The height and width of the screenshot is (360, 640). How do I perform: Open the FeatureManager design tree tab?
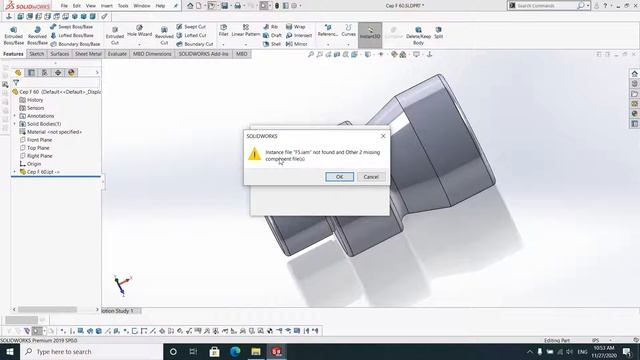(18, 73)
